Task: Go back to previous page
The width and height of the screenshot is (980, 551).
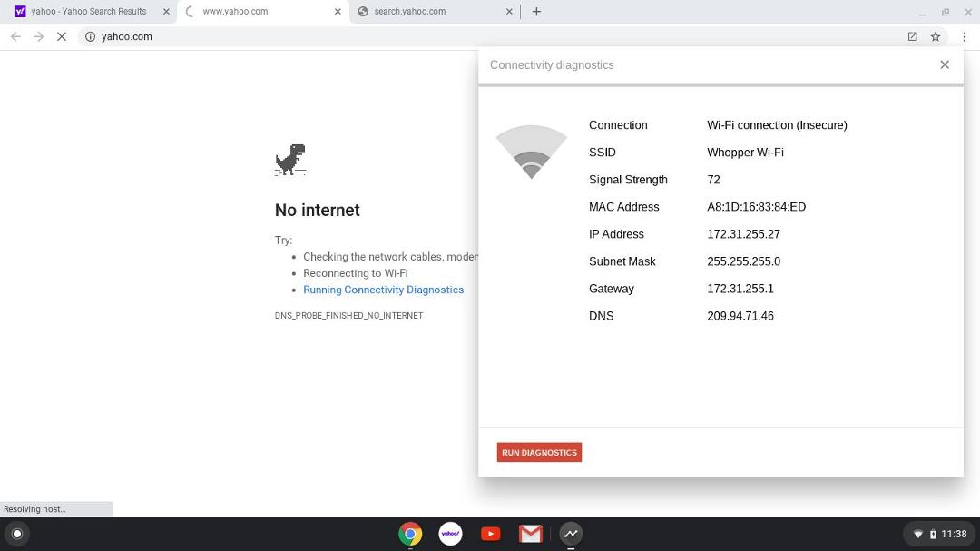Action: click(15, 37)
